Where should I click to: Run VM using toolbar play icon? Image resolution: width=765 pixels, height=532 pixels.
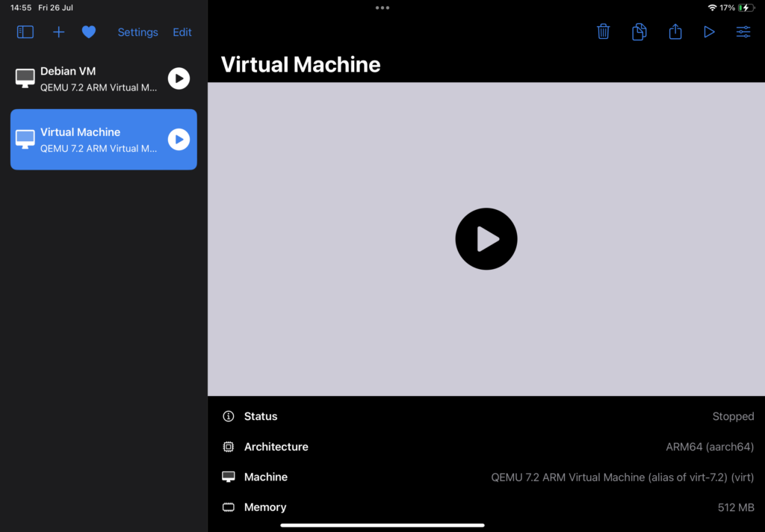click(709, 32)
